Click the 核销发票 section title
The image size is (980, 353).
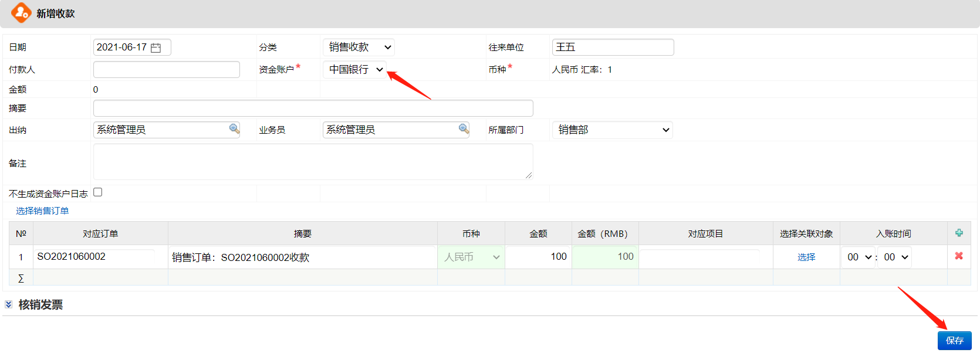click(x=40, y=304)
